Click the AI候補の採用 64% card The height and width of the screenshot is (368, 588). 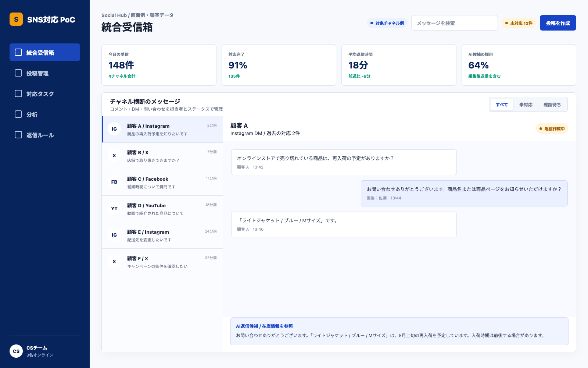pyautogui.click(x=519, y=65)
